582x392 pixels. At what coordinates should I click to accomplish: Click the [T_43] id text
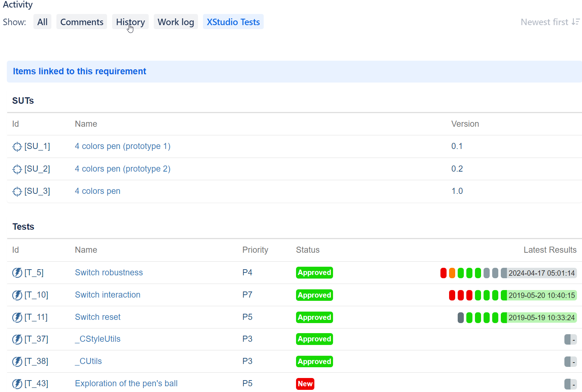pos(36,383)
